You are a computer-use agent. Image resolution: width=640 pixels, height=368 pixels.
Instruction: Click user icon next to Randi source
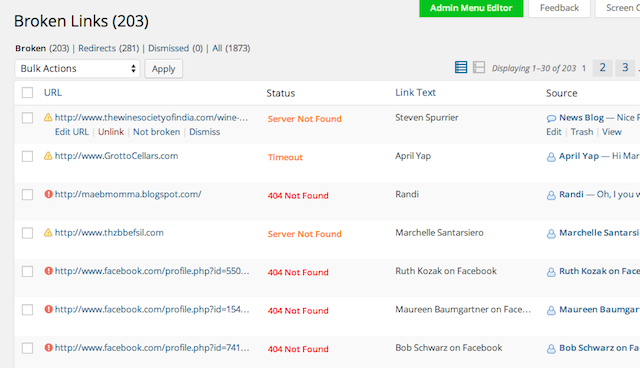[551, 195]
